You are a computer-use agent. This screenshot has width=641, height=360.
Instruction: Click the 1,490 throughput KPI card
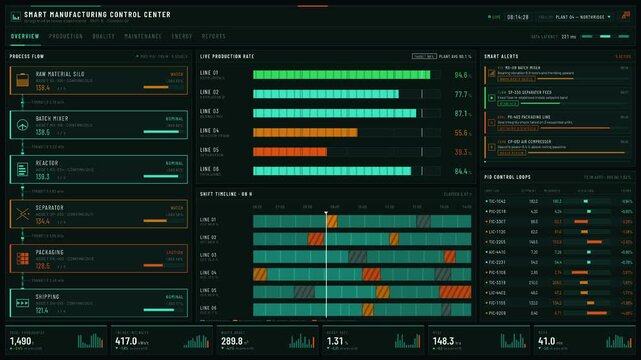point(56,340)
